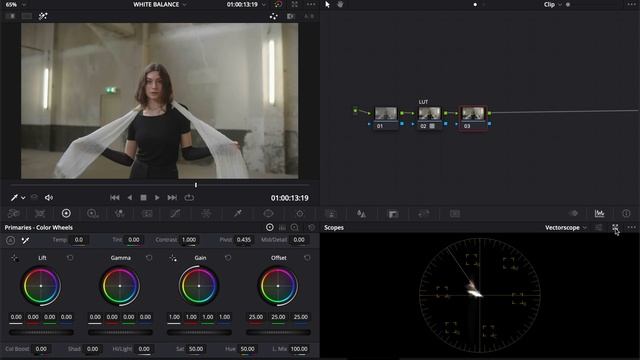The width and height of the screenshot is (640, 360).
Task: Toggle image wipe in the viewer
Action: (11, 16)
